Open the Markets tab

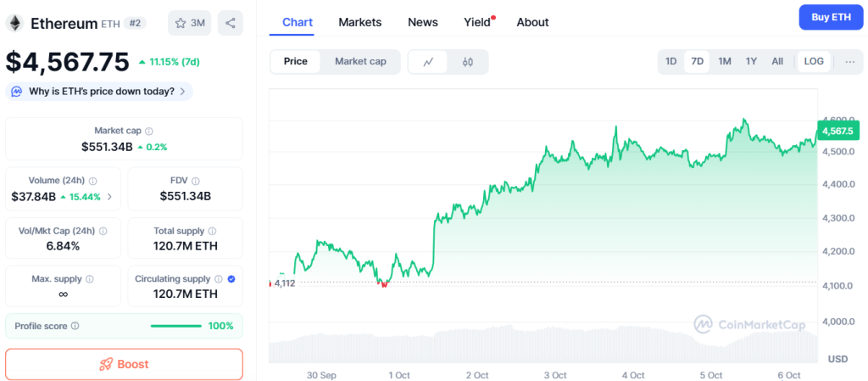[x=360, y=22]
